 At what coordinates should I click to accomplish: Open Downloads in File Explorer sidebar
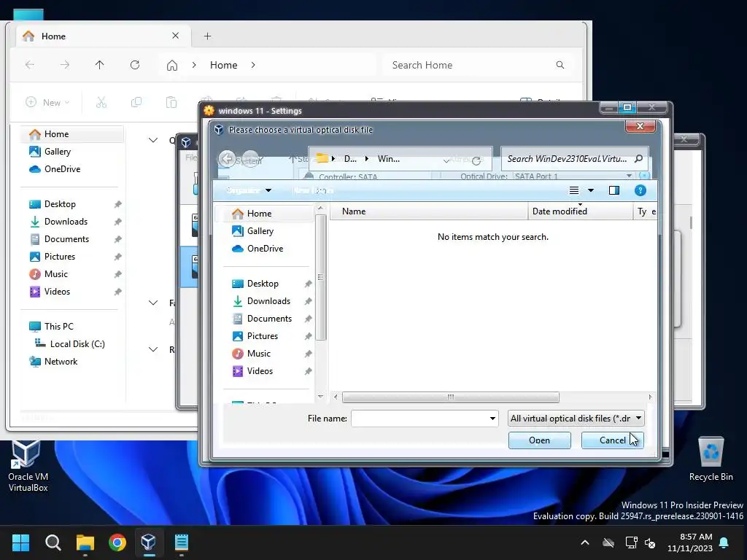click(x=66, y=222)
